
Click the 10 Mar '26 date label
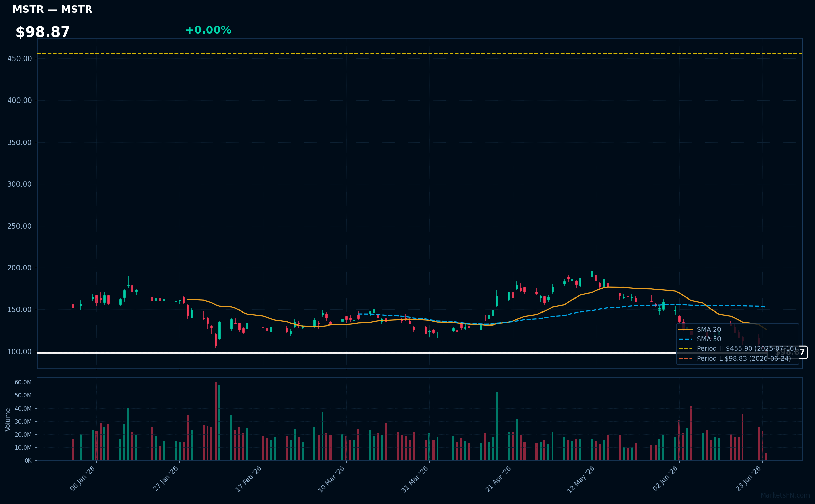point(332,479)
